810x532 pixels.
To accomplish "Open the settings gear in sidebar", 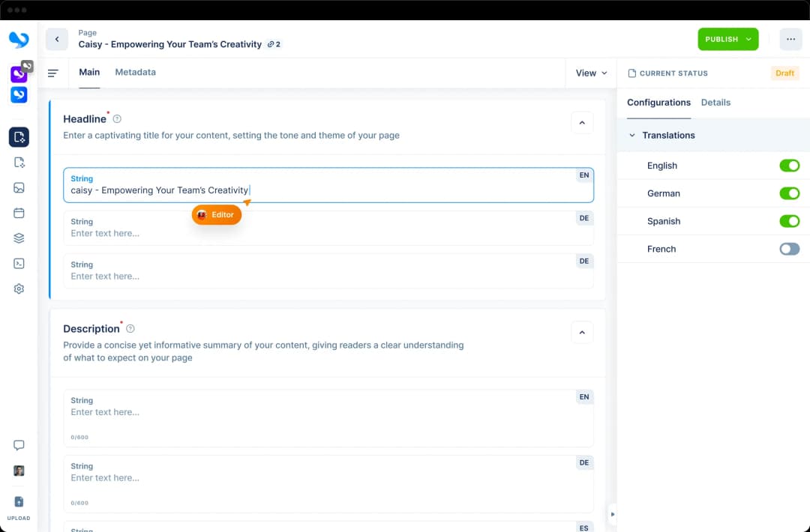I will point(19,289).
